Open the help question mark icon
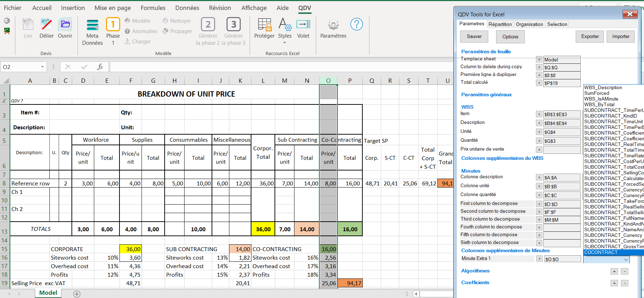Image resolution: width=644 pixels, height=298 pixels. (x=357, y=24)
